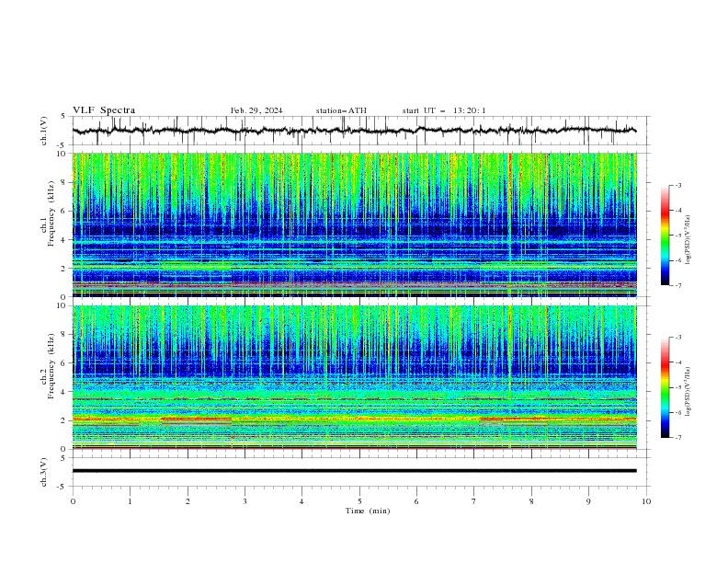The image size is (728, 563).
Task: Click the "start UT = 13:20:1" text
Action: 444,110
